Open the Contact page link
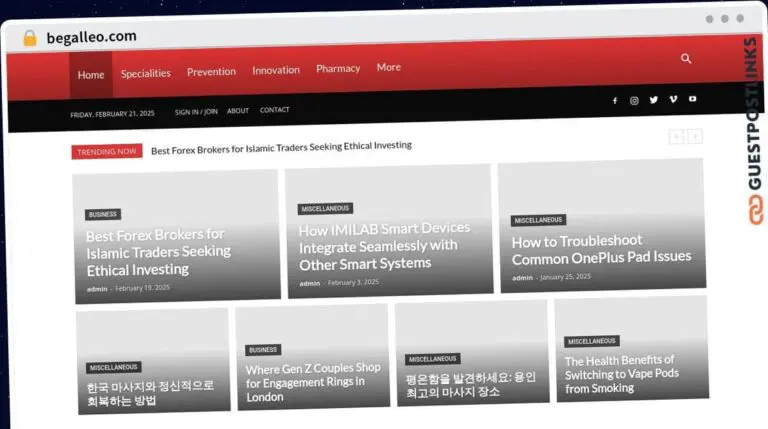This screenshot has width=768, height=429. pos(274,110)
